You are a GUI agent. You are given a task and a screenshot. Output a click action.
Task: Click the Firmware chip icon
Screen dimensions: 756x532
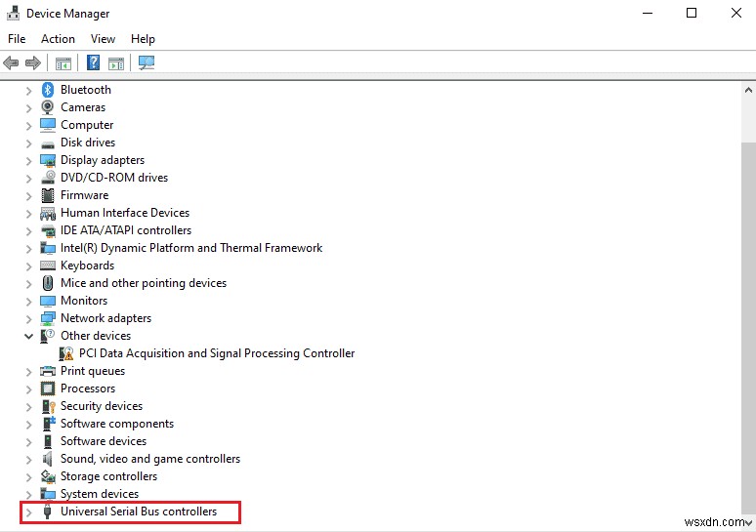coord(48,195)
